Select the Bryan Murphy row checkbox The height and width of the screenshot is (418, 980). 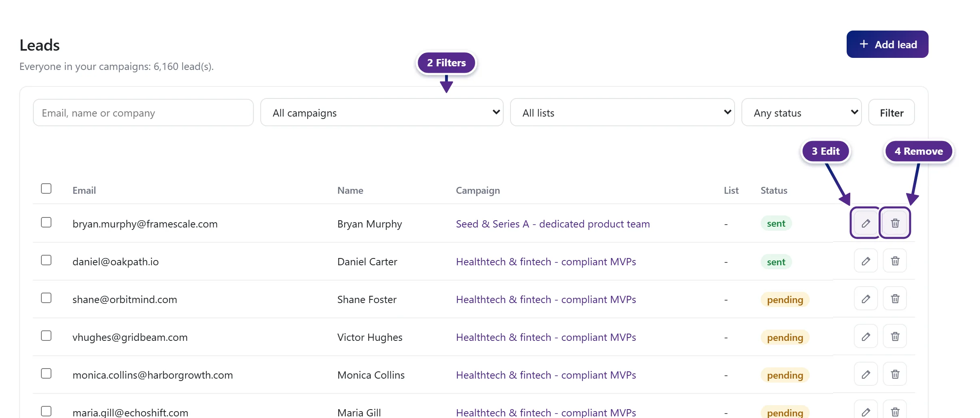(46, 222)
